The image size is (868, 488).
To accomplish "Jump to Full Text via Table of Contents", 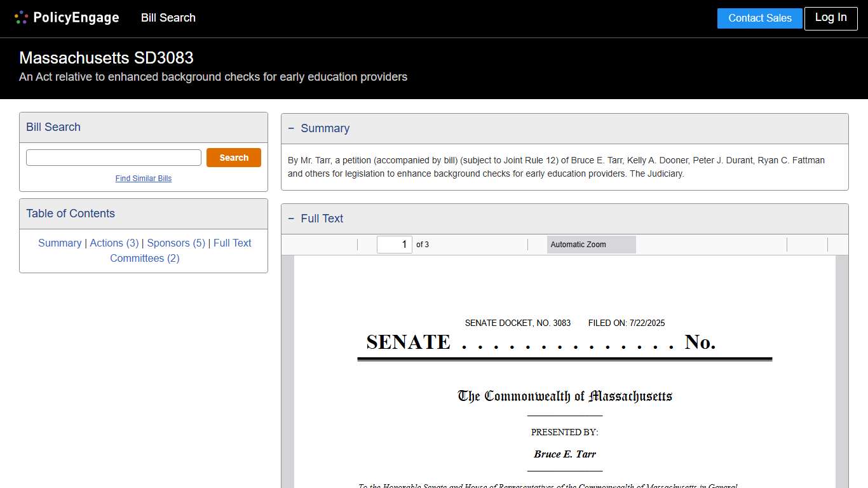I will tap(233, 243).
